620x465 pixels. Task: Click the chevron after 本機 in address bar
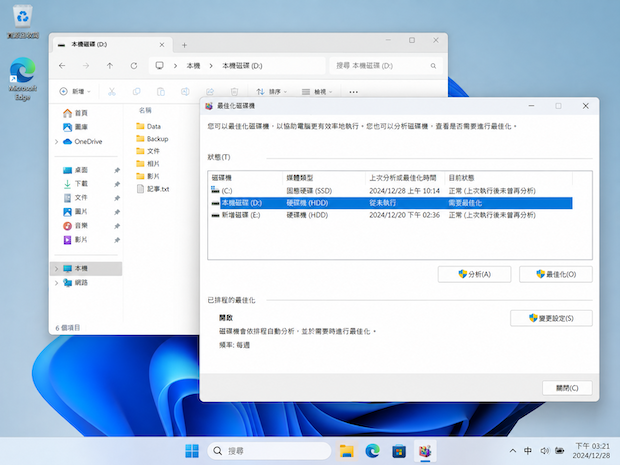point(211,66)
